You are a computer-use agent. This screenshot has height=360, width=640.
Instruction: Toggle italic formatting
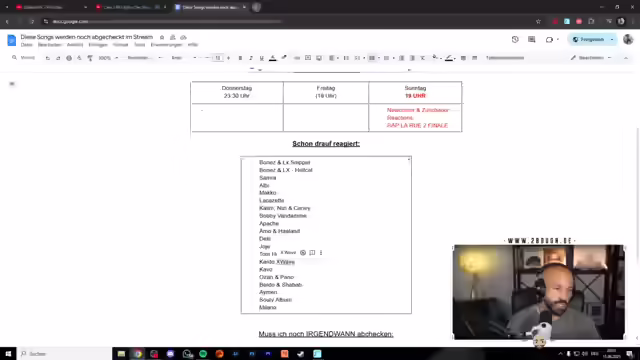251,58
